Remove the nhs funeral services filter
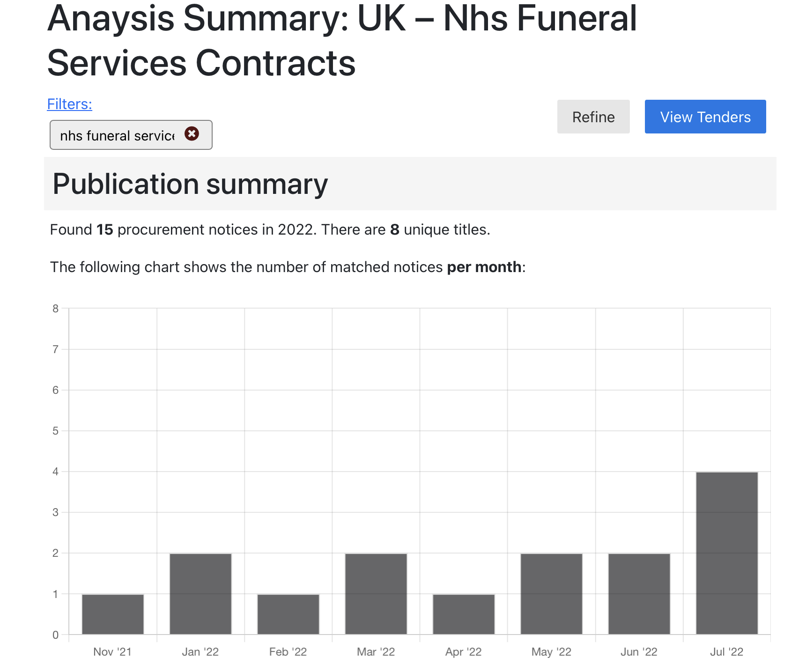 (x=192, y=134)
